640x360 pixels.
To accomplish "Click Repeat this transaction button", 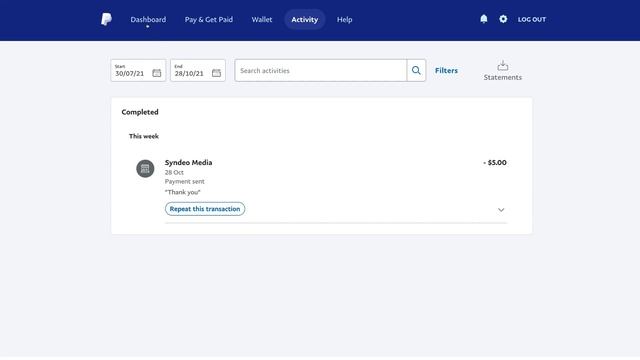I will tap(205, 209).
